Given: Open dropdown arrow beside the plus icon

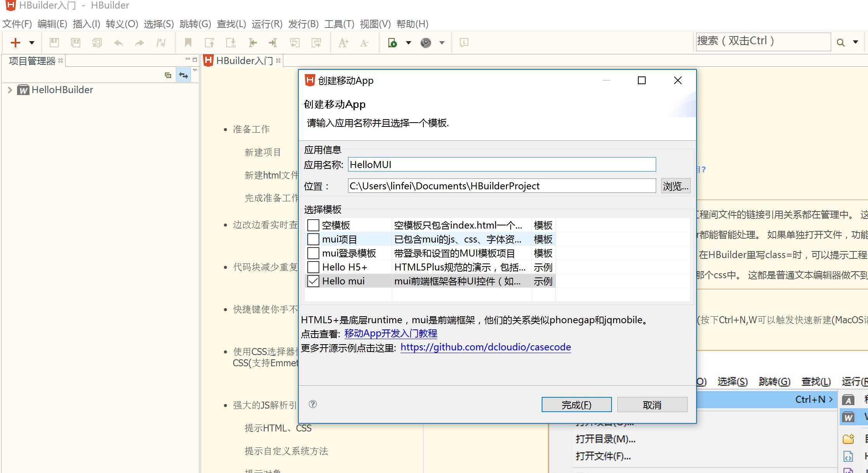Looking at the screenshot, I should click(x=32, y=43).
